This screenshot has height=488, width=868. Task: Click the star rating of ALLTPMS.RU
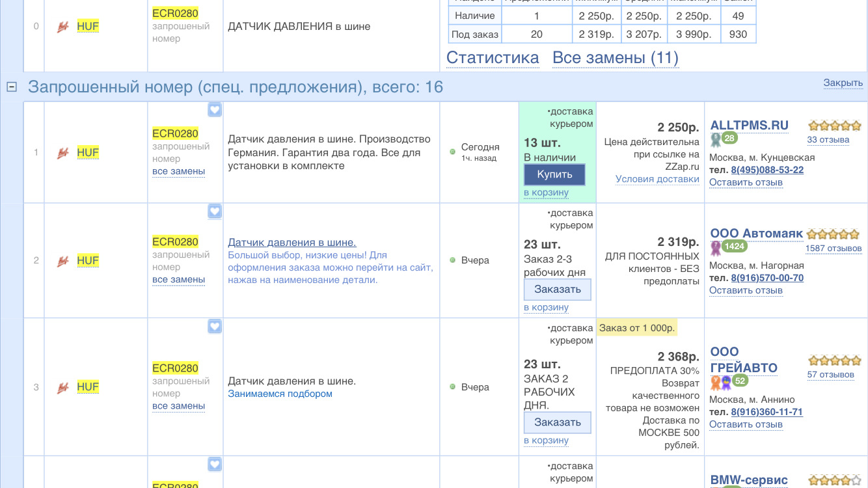[x=834, y=126]
